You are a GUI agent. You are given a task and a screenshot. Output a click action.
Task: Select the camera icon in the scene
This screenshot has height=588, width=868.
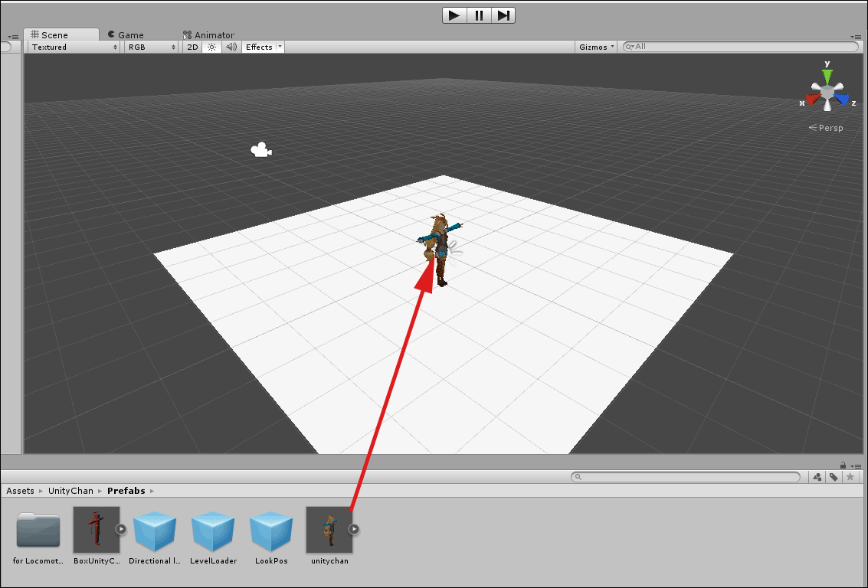click(260, 150)
